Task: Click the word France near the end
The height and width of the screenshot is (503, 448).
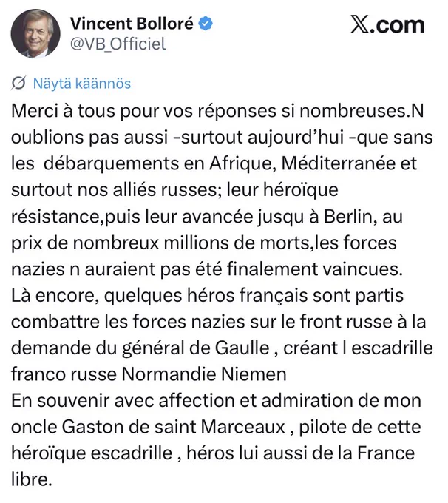Action: pos(386,453)
